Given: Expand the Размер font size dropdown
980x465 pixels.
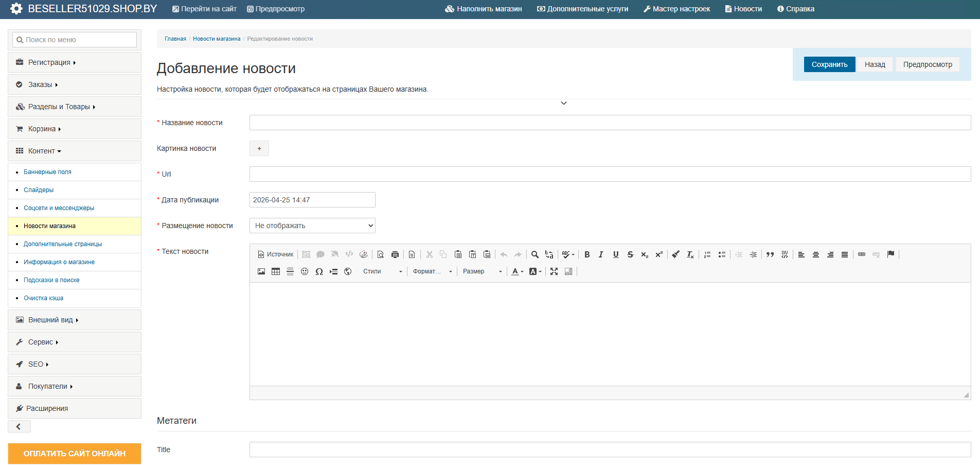Looking at the screenshot, I should [x=482, y=271].
